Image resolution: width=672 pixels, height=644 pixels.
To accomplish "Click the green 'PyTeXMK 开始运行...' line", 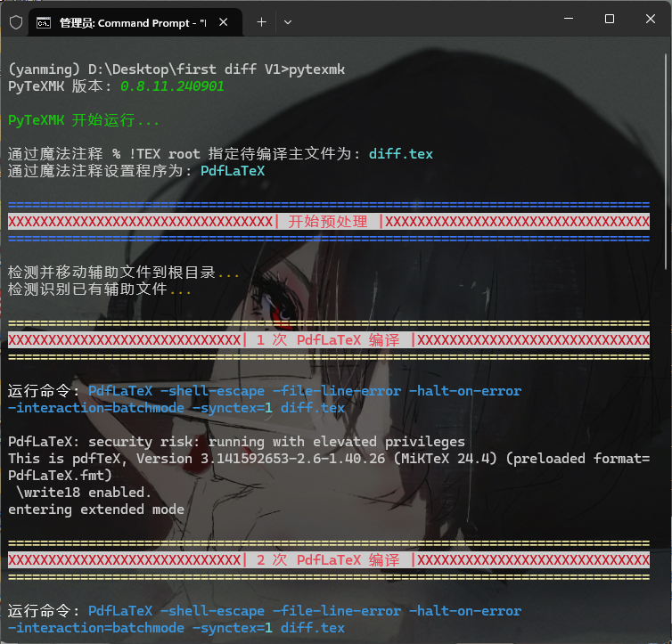I will point(84,120).
